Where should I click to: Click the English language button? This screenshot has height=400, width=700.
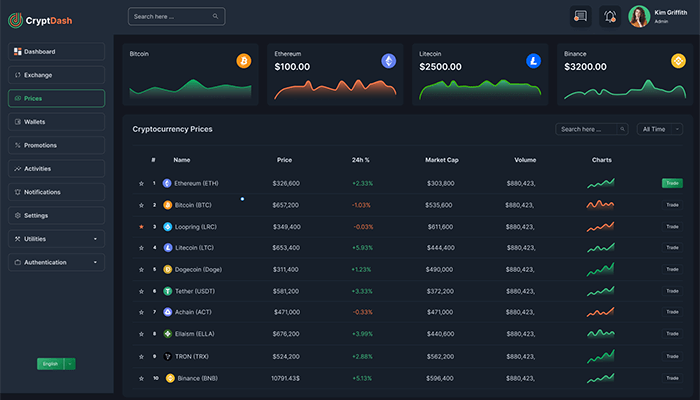coord(50,364)
